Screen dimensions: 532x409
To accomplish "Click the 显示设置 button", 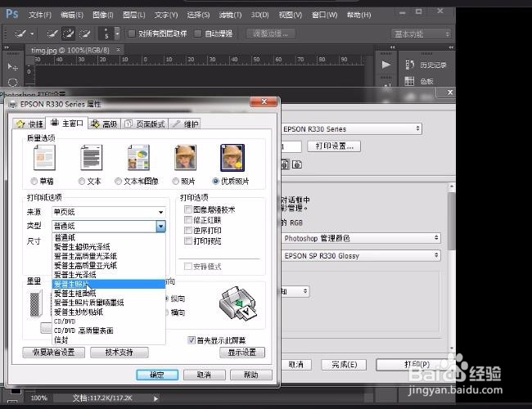I will pyautogui.click(x=242, y=353).
